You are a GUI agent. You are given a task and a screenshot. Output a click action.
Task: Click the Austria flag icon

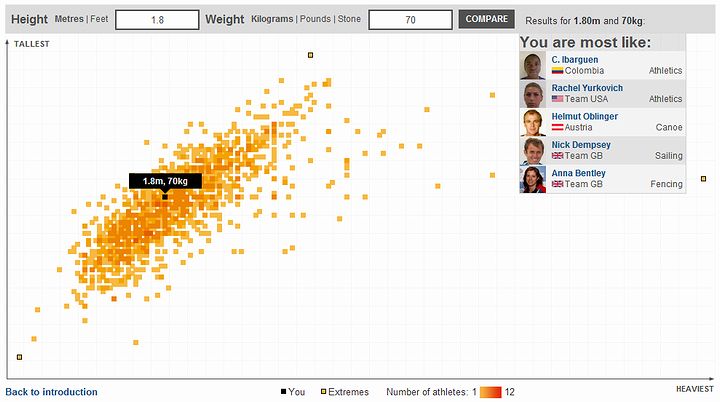(557, 128)
